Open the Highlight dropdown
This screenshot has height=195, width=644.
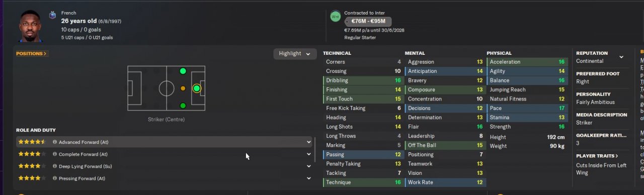295,54
